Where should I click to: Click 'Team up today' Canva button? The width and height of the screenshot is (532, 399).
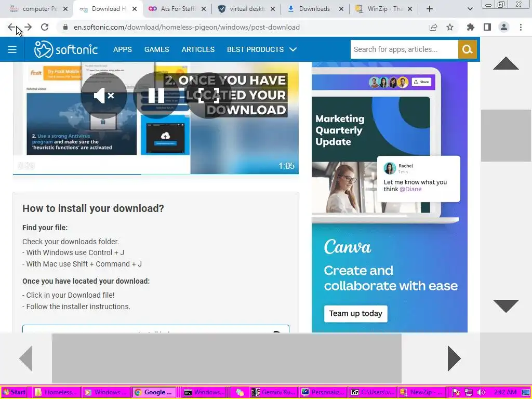(x=355, y=313)
